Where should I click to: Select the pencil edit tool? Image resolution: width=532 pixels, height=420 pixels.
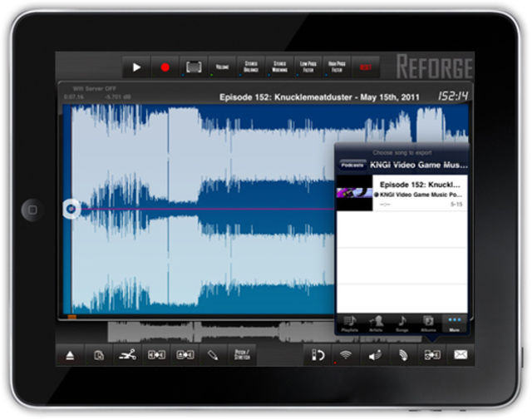pos(214,355)
